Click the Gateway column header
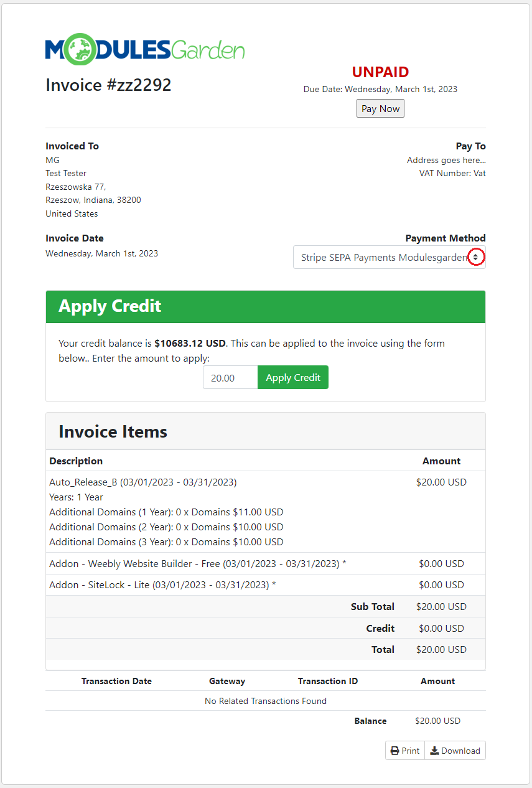 point(227,682)
